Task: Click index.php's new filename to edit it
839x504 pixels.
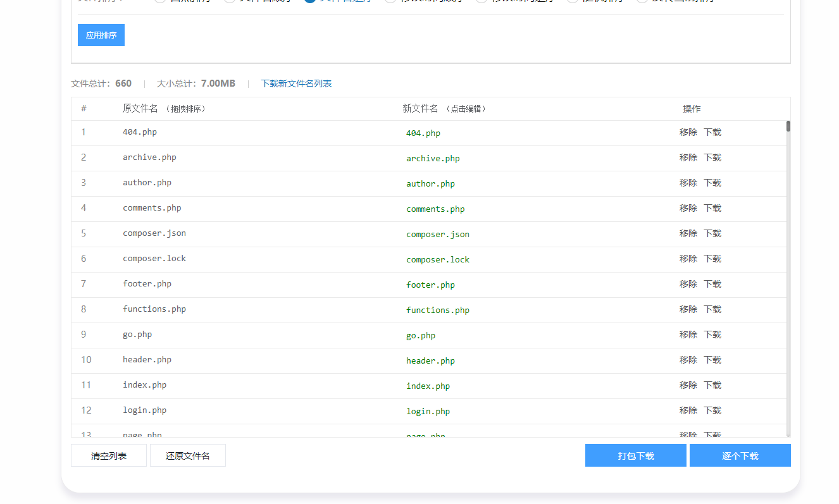Action: click(x=428, y=385)
